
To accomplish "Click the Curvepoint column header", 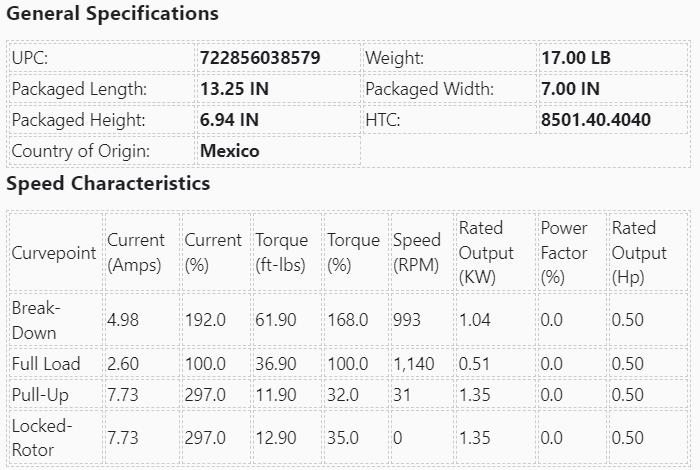I will tap(54, 252).
